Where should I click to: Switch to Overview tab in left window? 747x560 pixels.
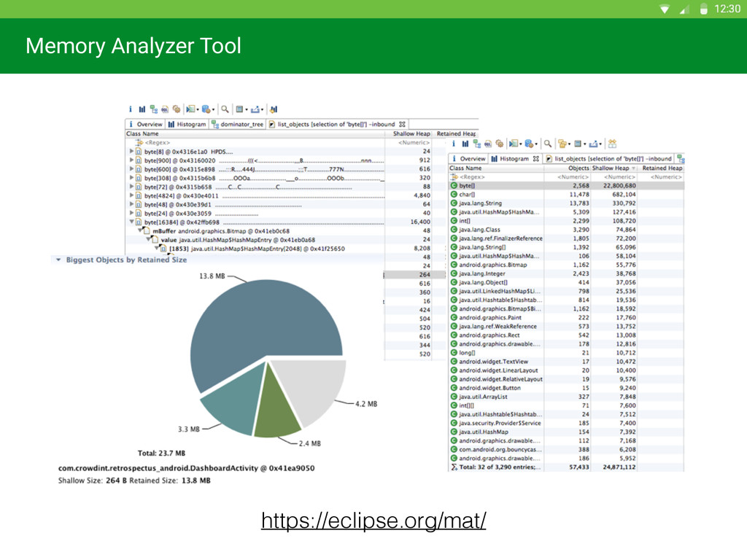[x=145, y=124]
